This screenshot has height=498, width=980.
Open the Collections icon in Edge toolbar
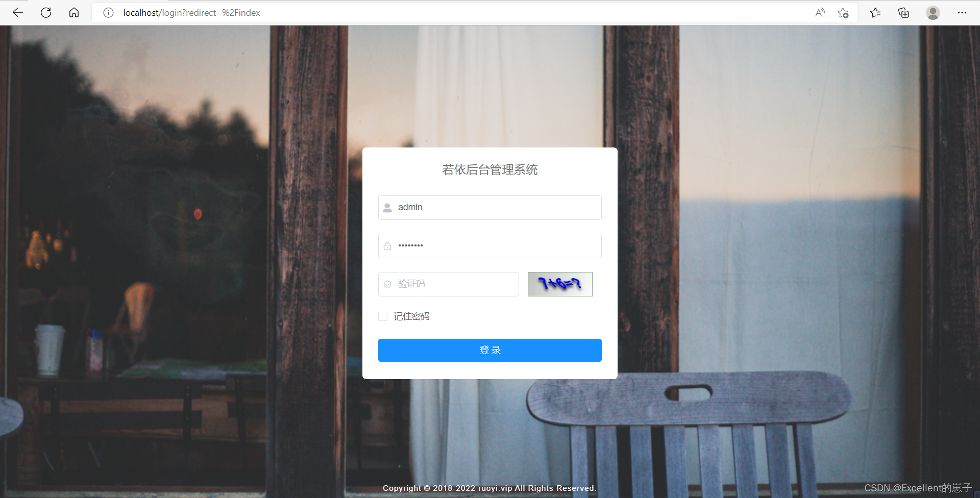pyautogui.click(x=903, y=13)
